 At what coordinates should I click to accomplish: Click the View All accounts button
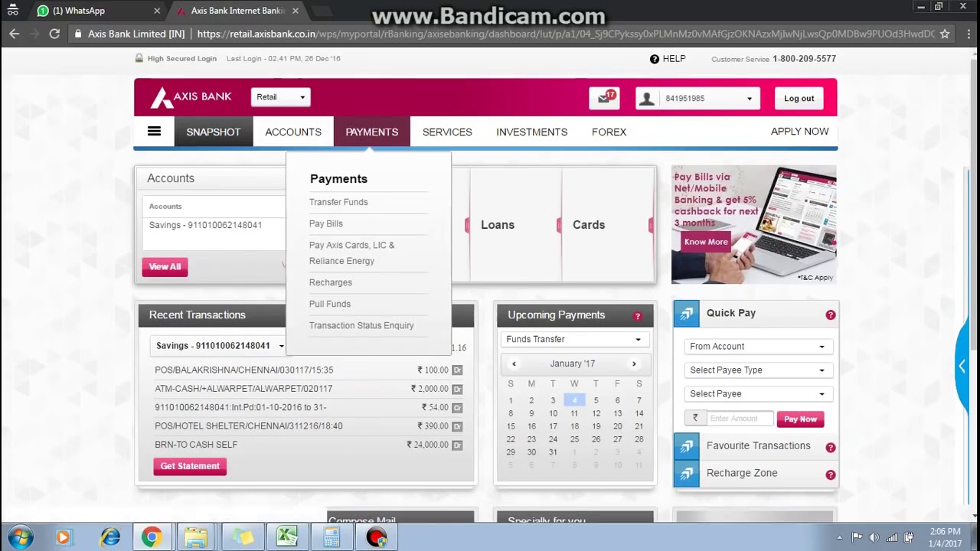(165, 266)
